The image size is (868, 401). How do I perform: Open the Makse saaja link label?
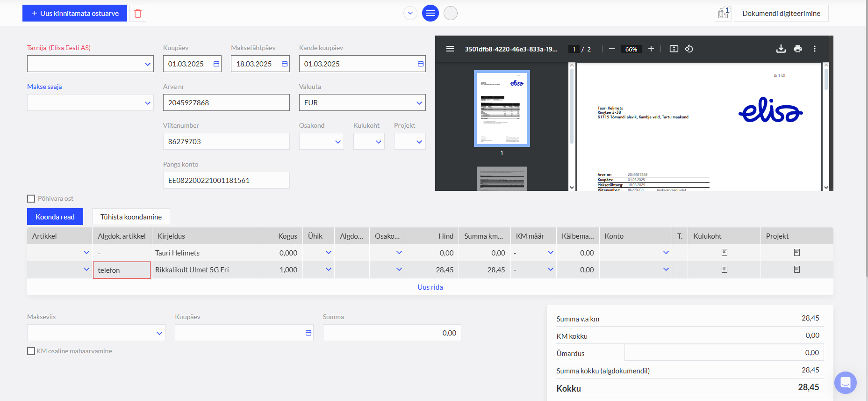tap(44, 87)
